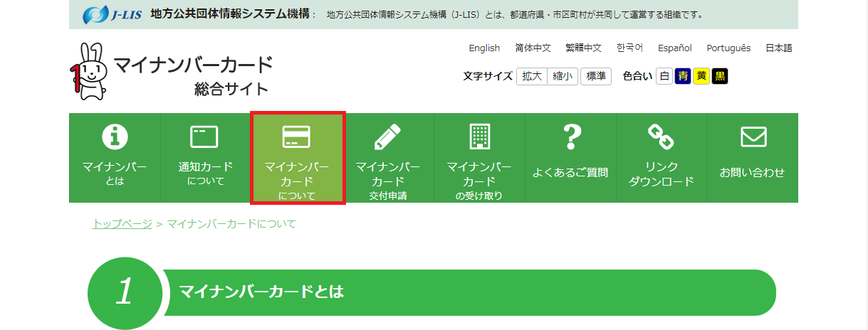Screen dimensions: 868x330
Task: Click the envelope icon above お問い合わせ
Action: 753,136
